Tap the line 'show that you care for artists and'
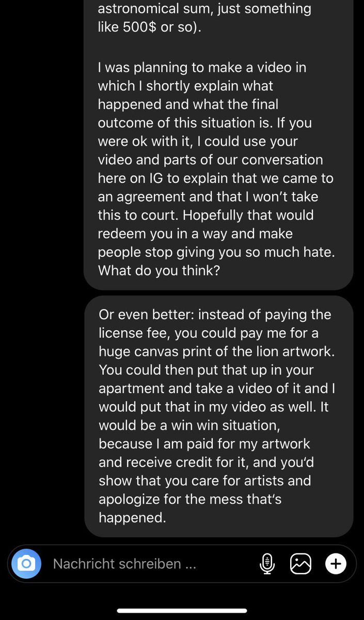 204,481
